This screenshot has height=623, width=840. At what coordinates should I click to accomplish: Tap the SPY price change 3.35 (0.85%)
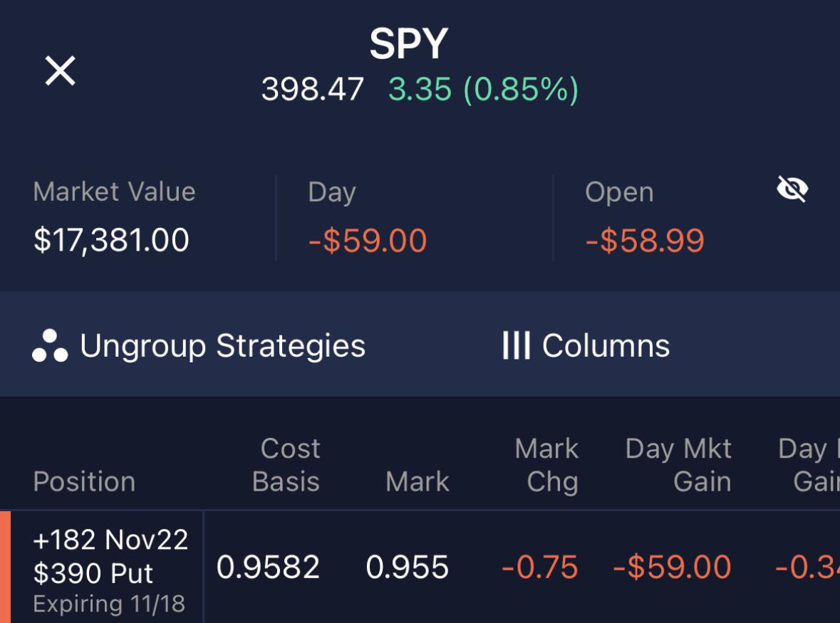(483, 90)
